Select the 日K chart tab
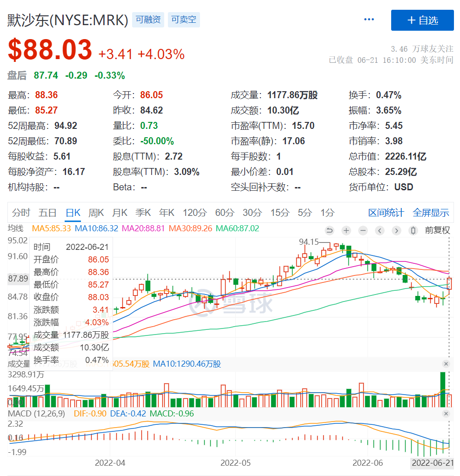 [73, 213]
